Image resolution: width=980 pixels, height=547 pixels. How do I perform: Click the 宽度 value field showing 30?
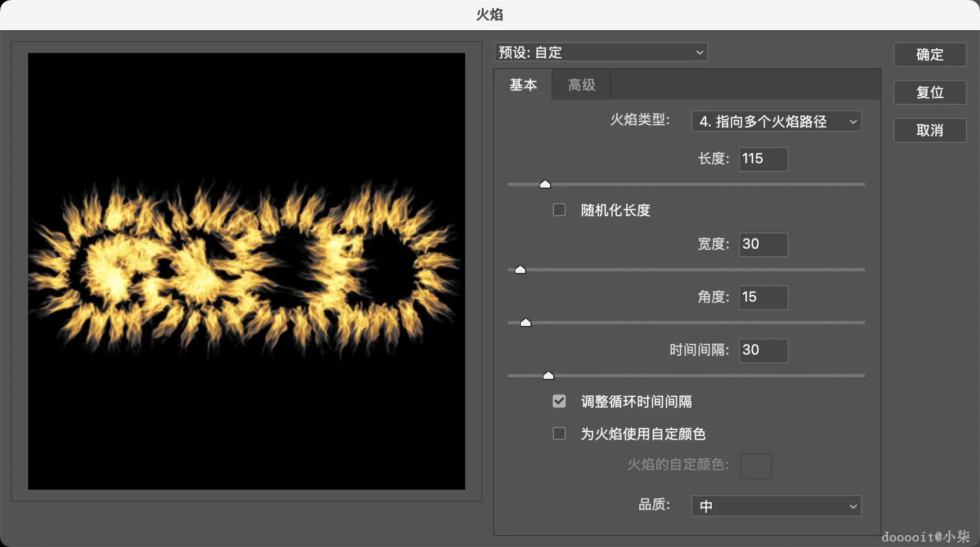point(763,244)
